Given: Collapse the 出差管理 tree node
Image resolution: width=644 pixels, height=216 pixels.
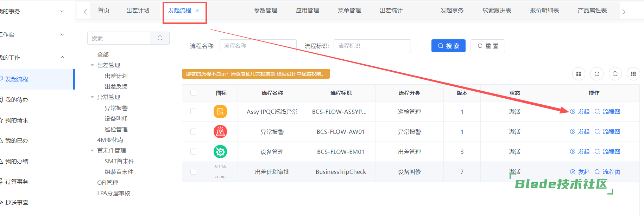Looking at the screenshot, I should (92, 65).
